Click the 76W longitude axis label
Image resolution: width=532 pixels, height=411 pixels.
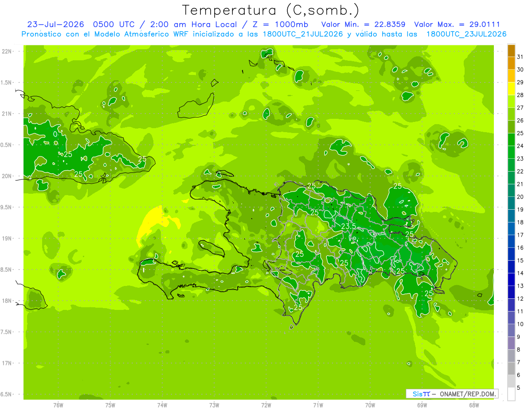[x=58, y=405]
